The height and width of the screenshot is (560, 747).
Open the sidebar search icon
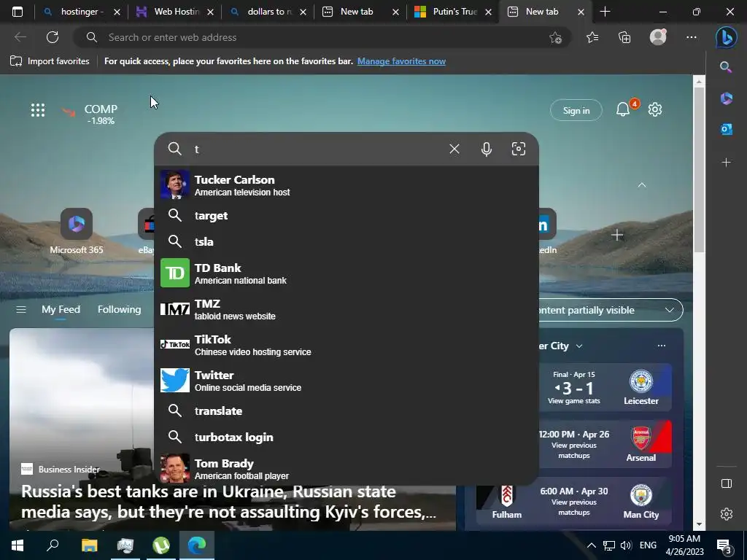click(x=726, y=67)
